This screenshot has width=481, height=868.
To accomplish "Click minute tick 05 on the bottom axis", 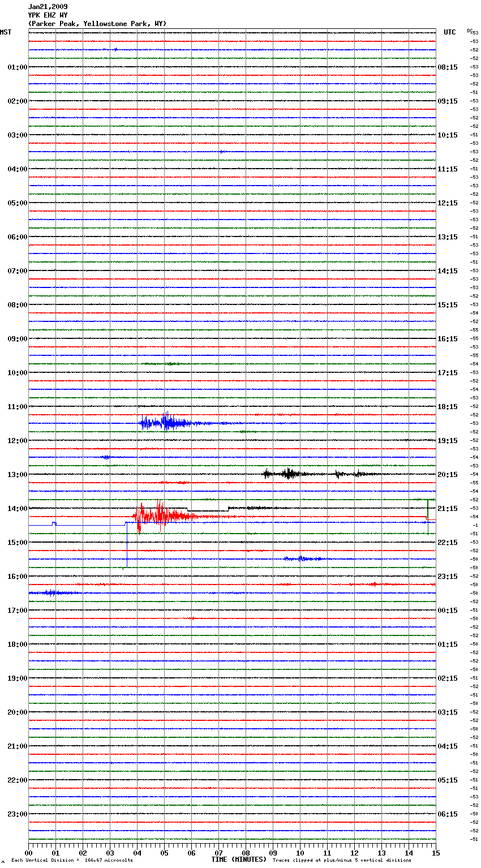I will (x=164, y=853).
